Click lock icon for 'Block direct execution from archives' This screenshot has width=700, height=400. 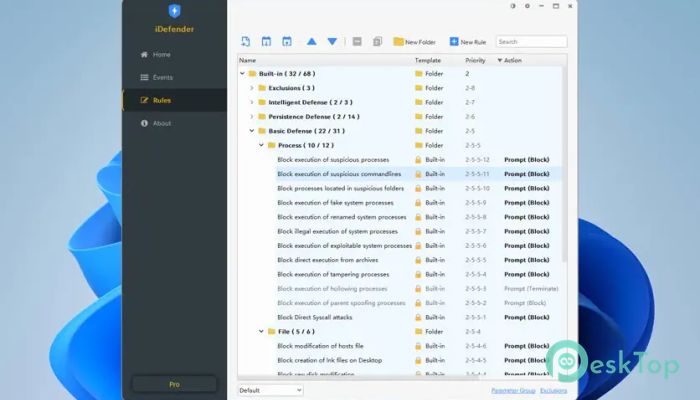(418, 260)
